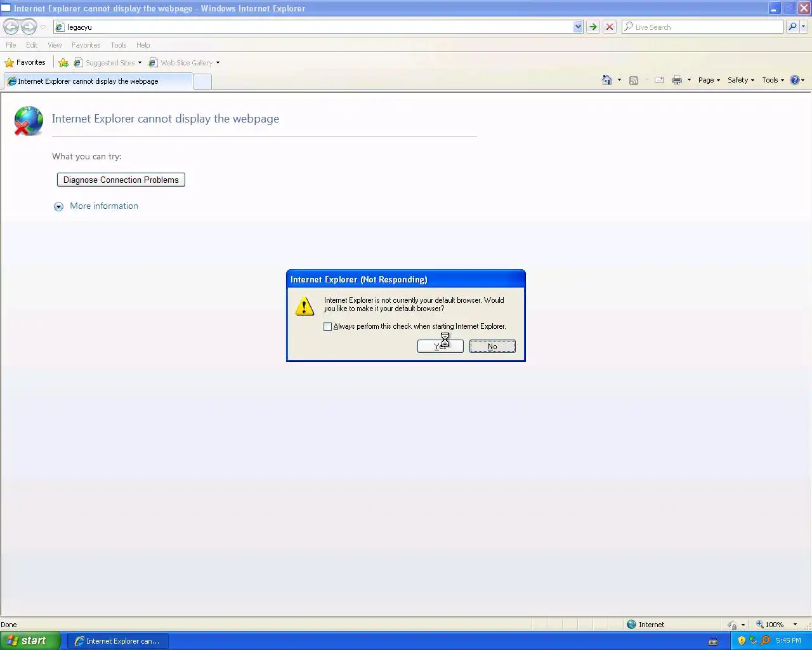This screenshot has width=812, height=650.
Task: Open the Safety dropdown menu
Action: coord(741,80)
